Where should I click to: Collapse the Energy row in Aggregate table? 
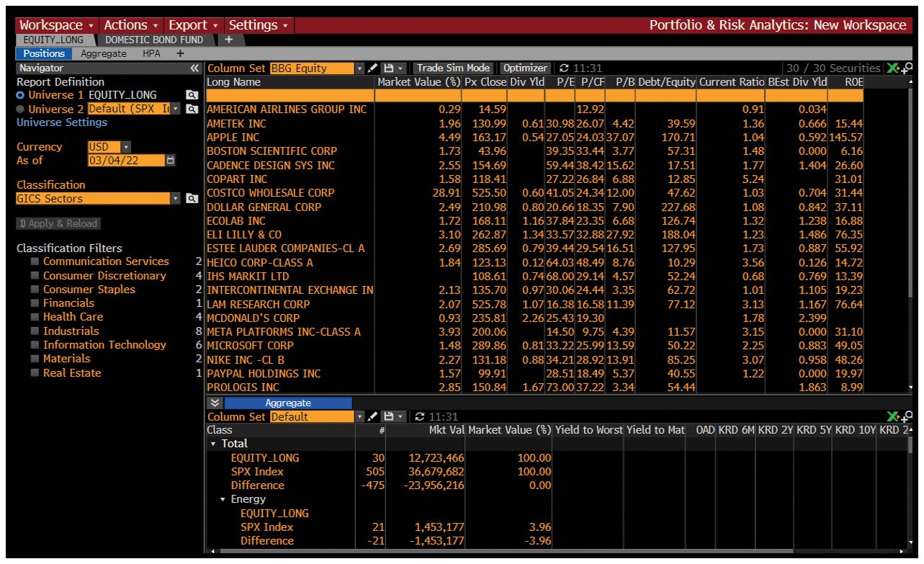(223, 499)
